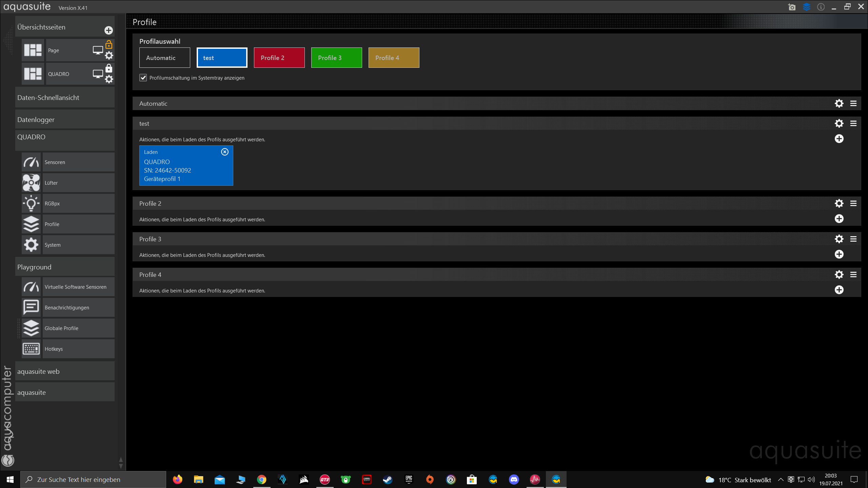Open the Lüfter fan icon entry
Viewport: 868px width, 488px height.
pos(31,183)
